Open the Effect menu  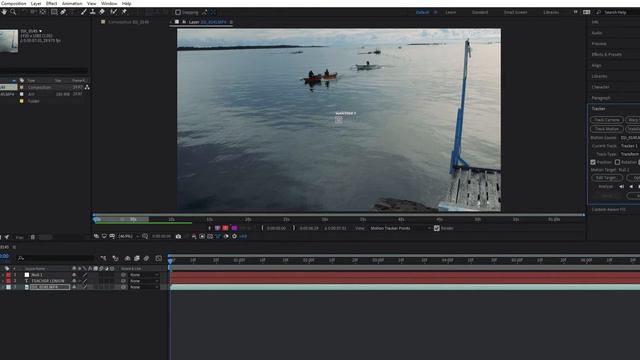coord(51,3)
